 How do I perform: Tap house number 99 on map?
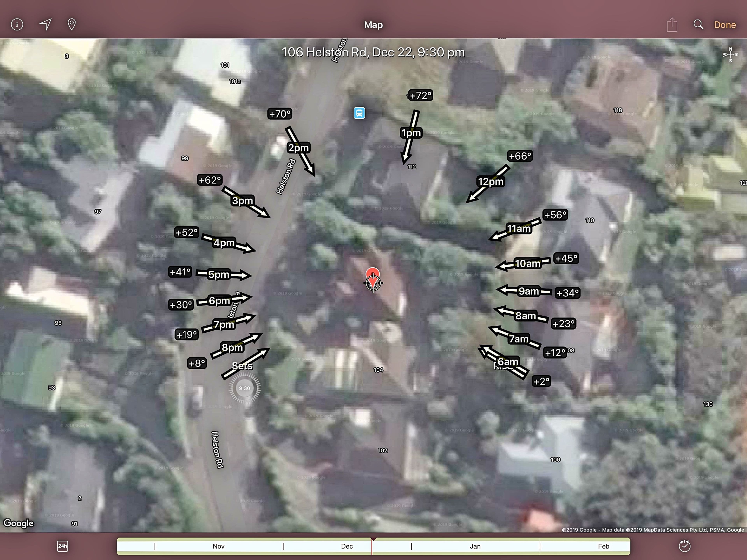click(185, 158)
